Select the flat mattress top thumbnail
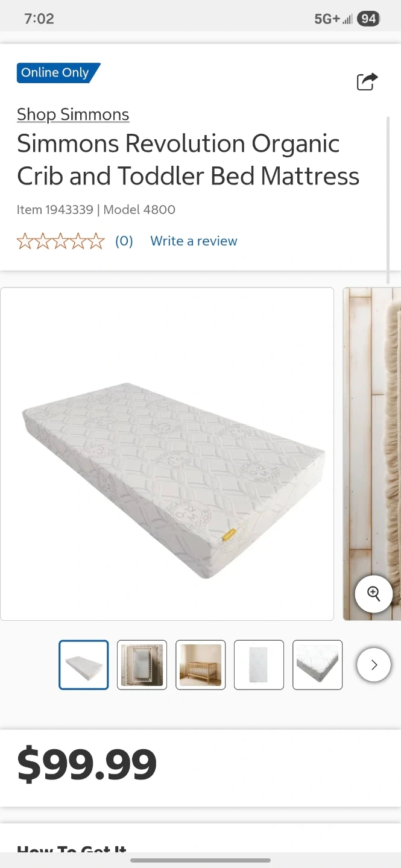Viewport: 401px width, 868px height. tap(259, 665)
